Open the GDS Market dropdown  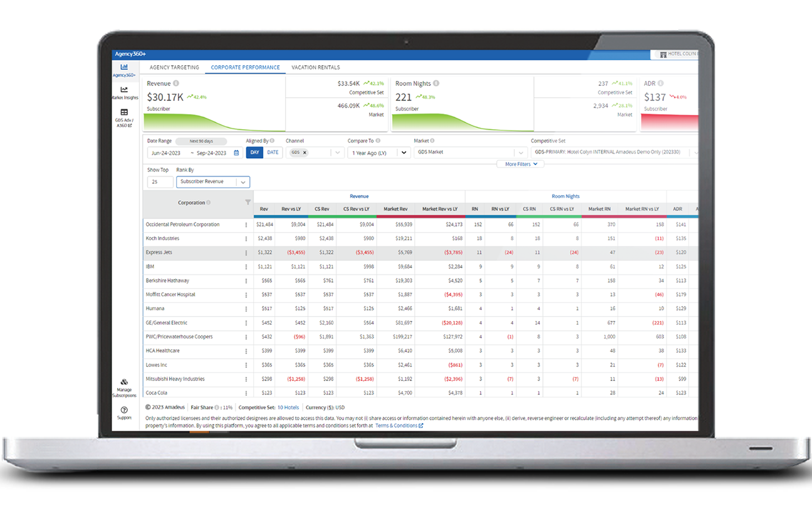pos(470,152)
